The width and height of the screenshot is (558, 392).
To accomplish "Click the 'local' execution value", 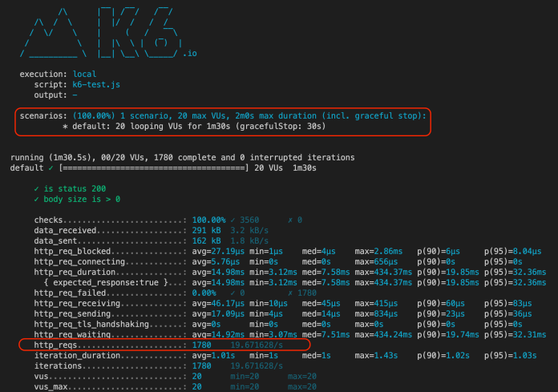I will click(84, 74).
